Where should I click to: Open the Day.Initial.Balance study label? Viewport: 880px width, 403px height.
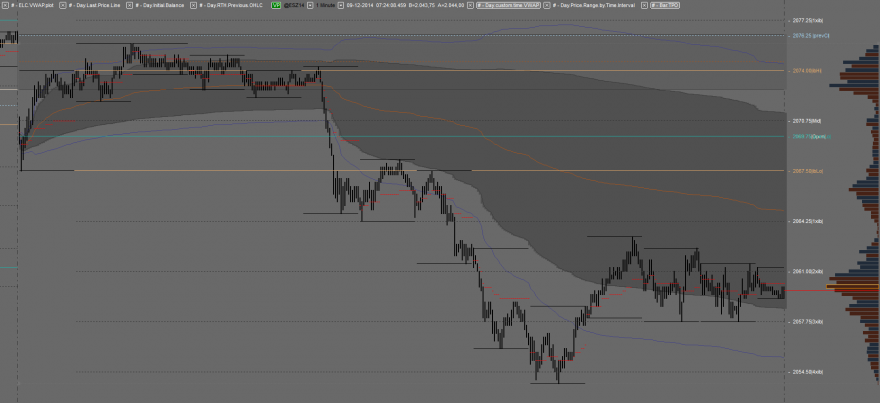click(159, 5)
